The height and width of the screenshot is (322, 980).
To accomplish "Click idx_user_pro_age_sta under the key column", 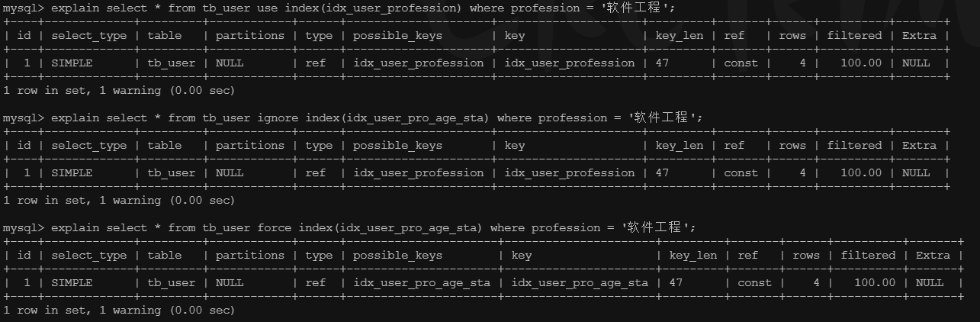I will click(x=580, y=283).
